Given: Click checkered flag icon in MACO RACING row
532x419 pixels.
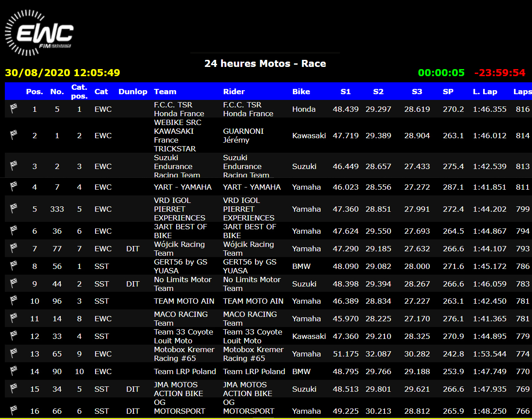Looking at the screenshot, I should [14, 318].
